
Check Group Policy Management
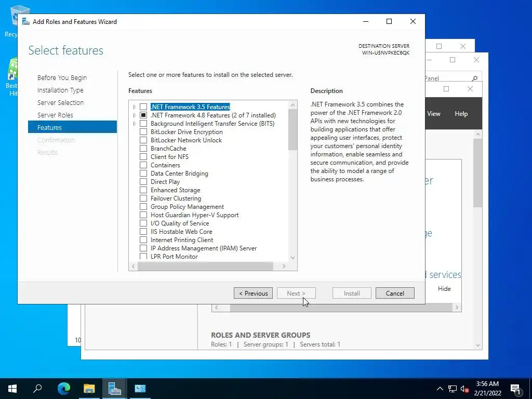coord(143,207)
